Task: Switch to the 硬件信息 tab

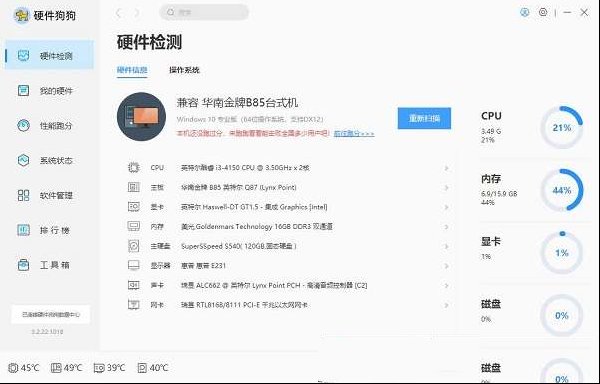Action: 132,70
